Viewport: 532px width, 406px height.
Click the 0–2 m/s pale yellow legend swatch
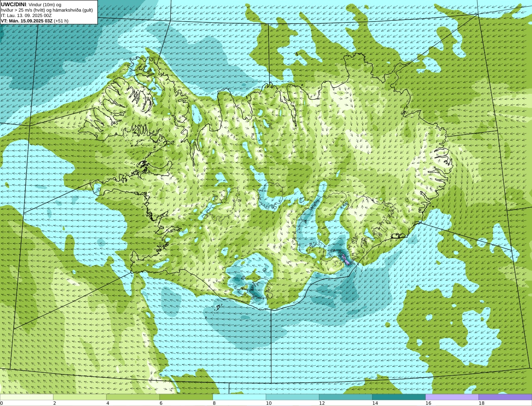[27, 397]
